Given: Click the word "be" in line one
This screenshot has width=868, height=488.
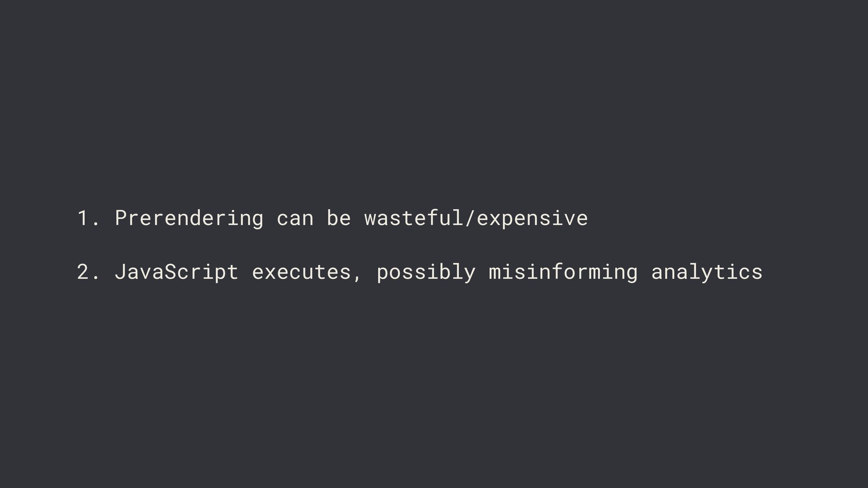Looking at the screenshot, I should tap(339, 218).
